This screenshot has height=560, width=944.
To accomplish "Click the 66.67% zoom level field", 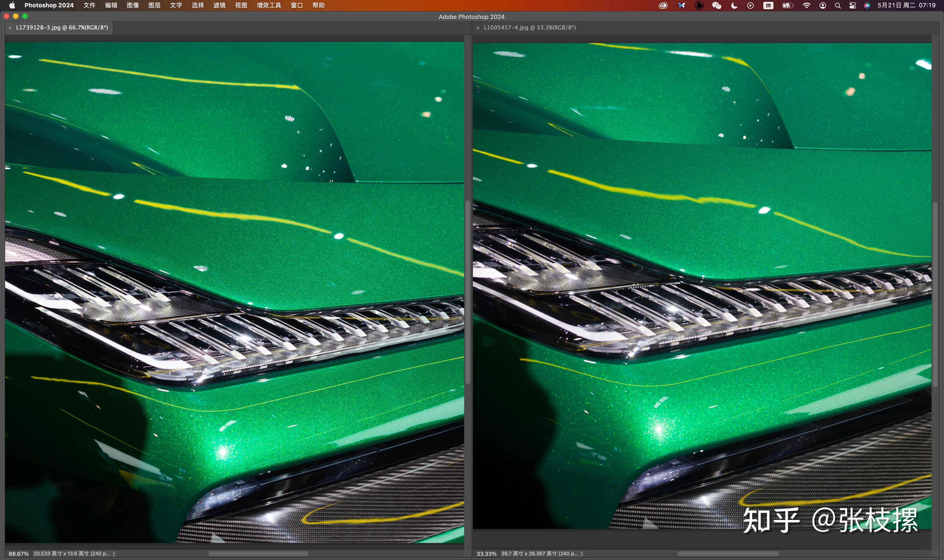I will tap(18, 554).
